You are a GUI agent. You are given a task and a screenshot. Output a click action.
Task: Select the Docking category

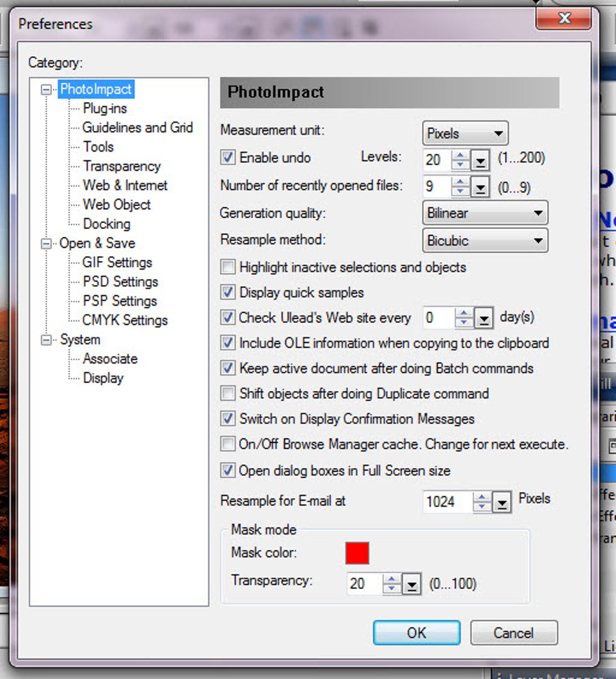click(106, 224)
